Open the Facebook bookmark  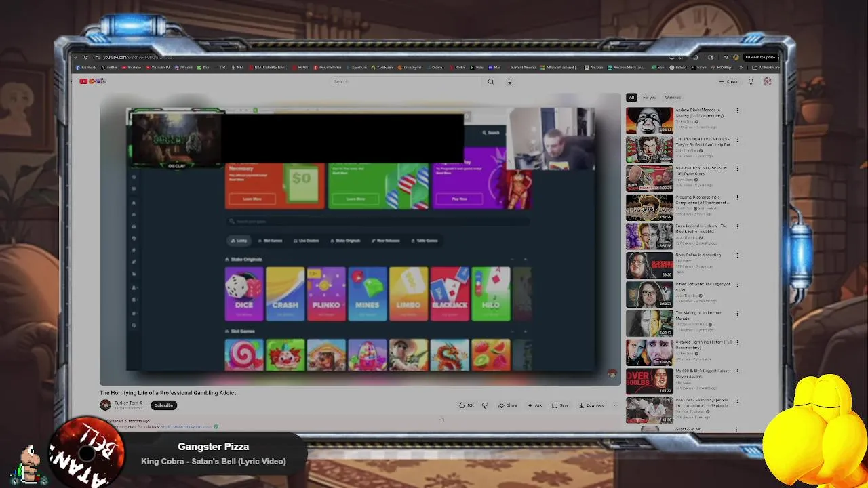click(86, 68)
